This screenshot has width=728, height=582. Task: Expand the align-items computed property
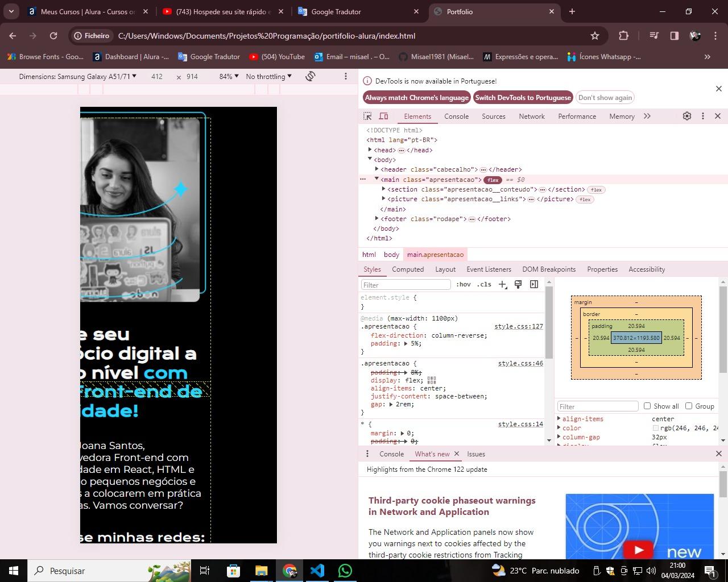click(559, 419)
